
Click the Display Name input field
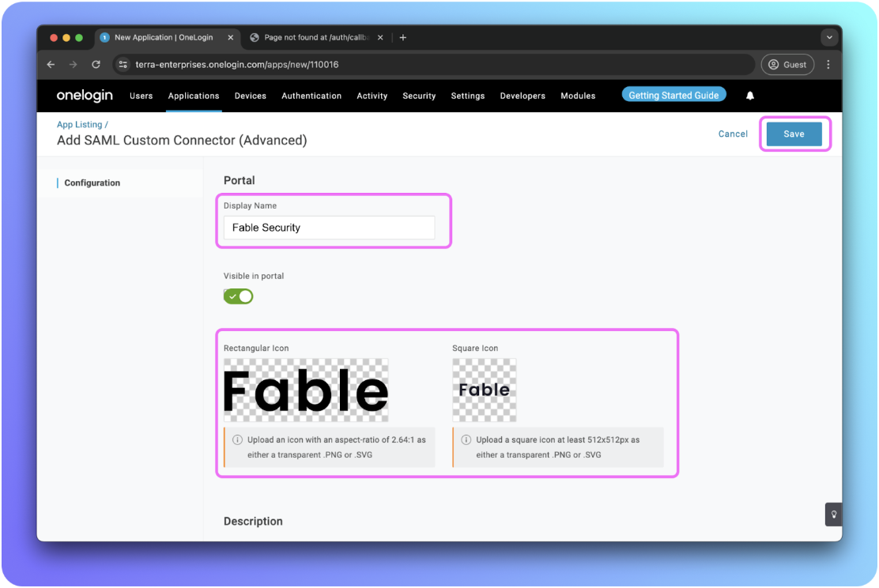pos(329,228)
